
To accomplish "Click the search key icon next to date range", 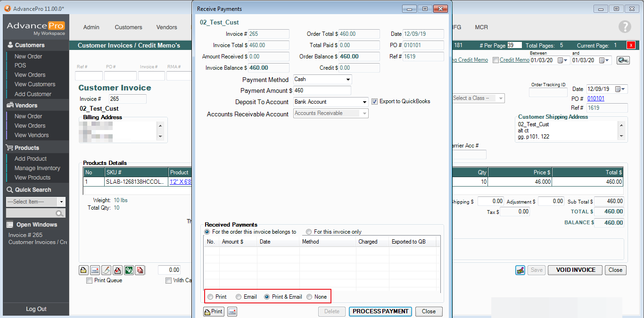I will click(623, 60).
